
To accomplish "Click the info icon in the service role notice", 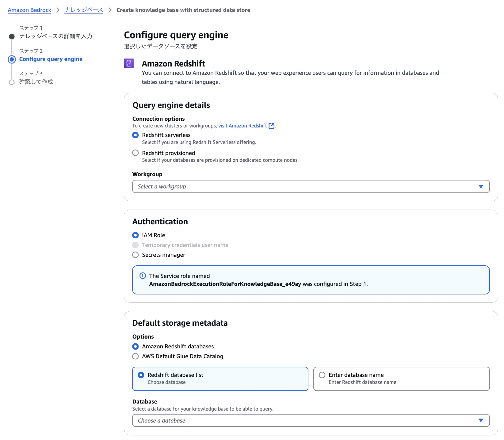I will (143, 276).
